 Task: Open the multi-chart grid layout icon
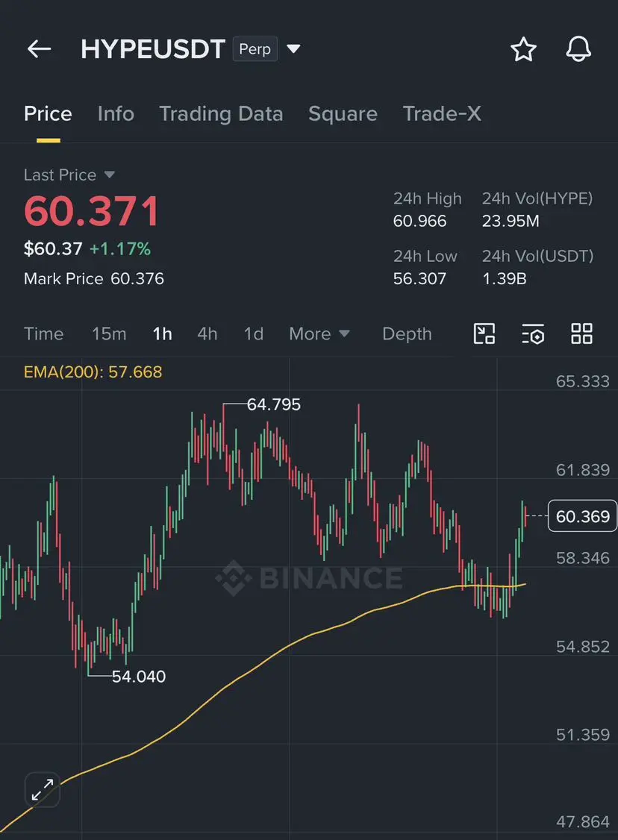click(x=581, y=333)
